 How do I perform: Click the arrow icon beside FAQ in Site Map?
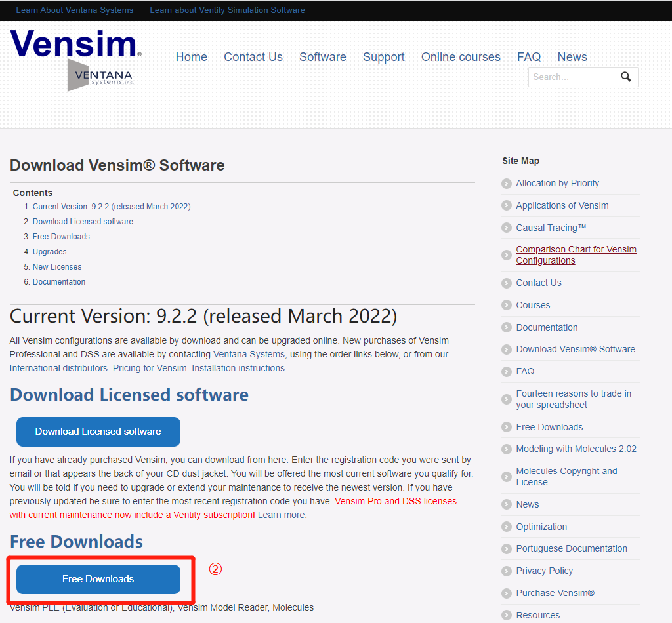(x=506, y=371)
